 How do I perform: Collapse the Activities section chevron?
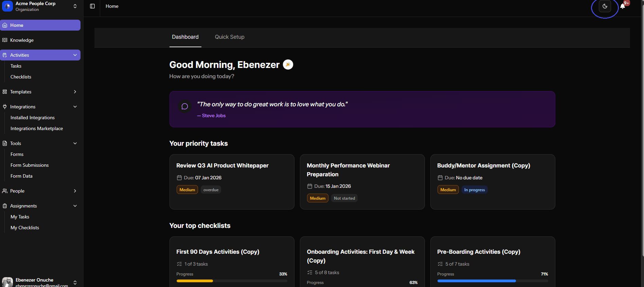(75, 55)
